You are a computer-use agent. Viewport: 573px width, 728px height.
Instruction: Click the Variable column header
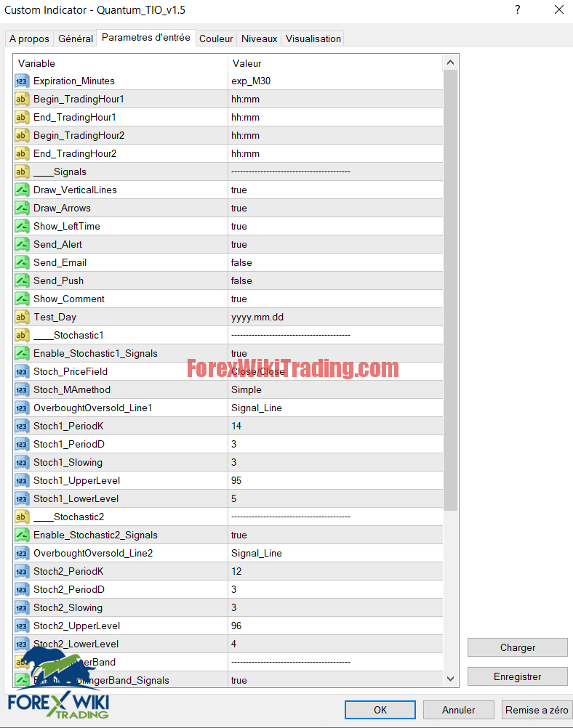coord(121,63)
